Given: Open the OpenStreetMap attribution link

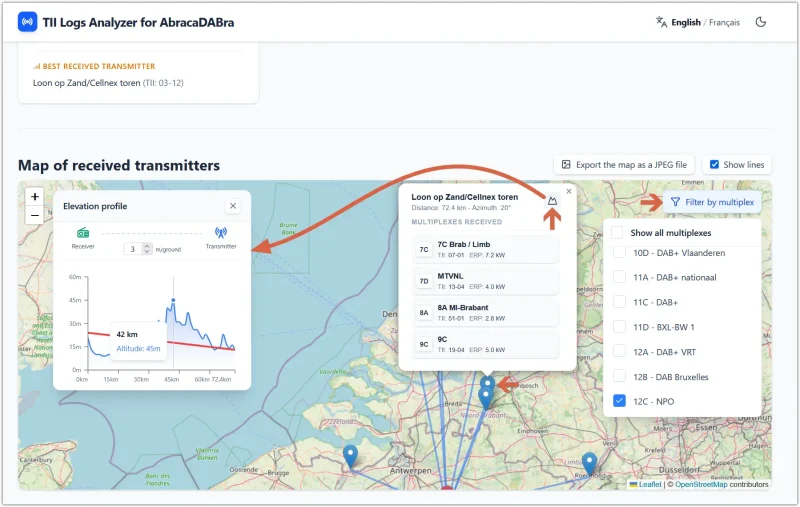Looking at the screenshot, I should tap(701, 485).
